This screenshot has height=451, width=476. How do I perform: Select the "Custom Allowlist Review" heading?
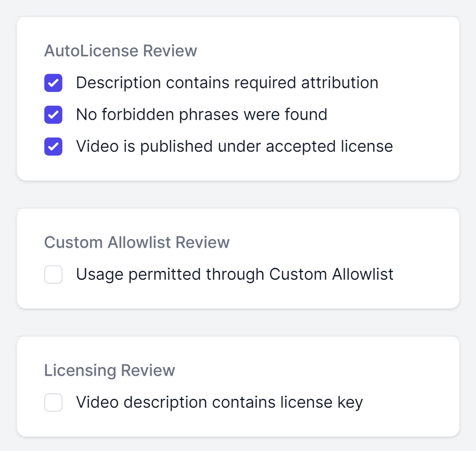coord(137,242)
